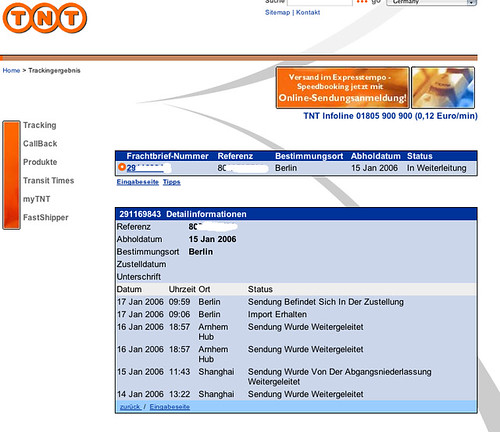This screenshot has height=432, width=500.
Task: Click the 'Import Erhalten' status text
Action: tap(277, 314)
